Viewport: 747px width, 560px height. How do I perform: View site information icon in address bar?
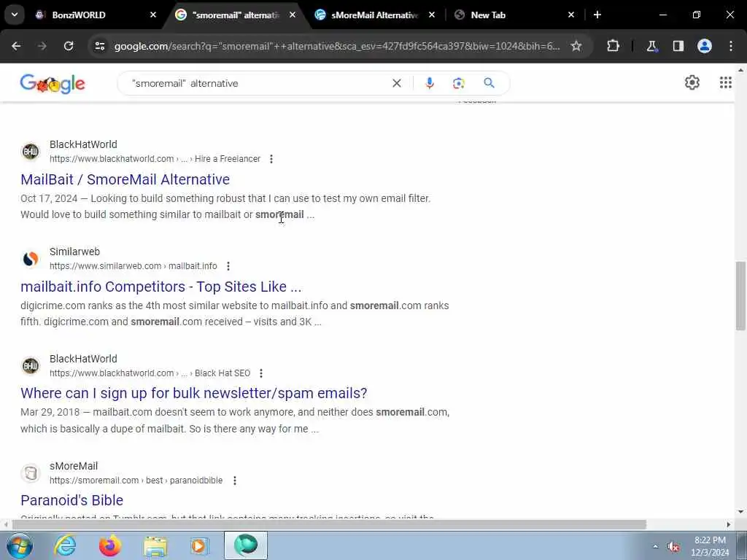[x=100, y=46]
